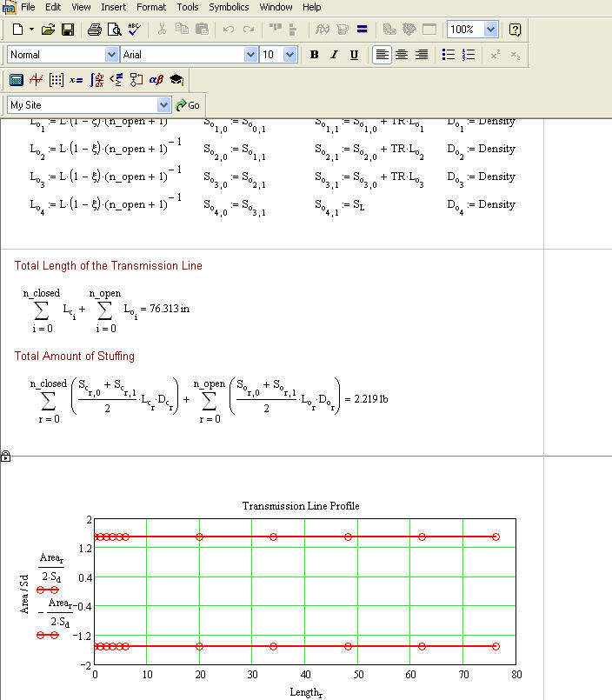Screen dimensions: 612x700
Task: Open the Calculator toolbar
Action: click(x=17, y=80)
